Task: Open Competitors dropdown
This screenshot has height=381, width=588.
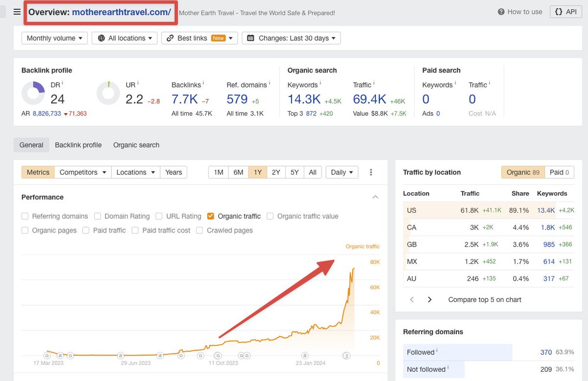Action: pyautogui.click(x=82, y=172)
